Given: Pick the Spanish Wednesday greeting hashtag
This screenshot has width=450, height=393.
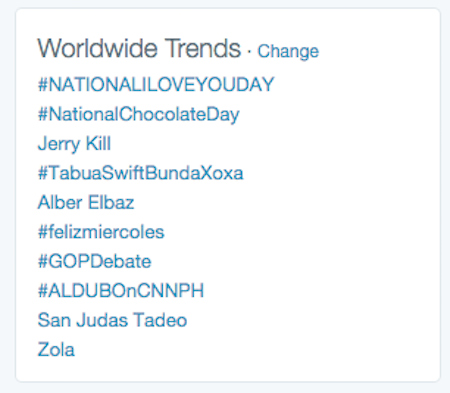Looking at the screenshot, I should point(101,232).
